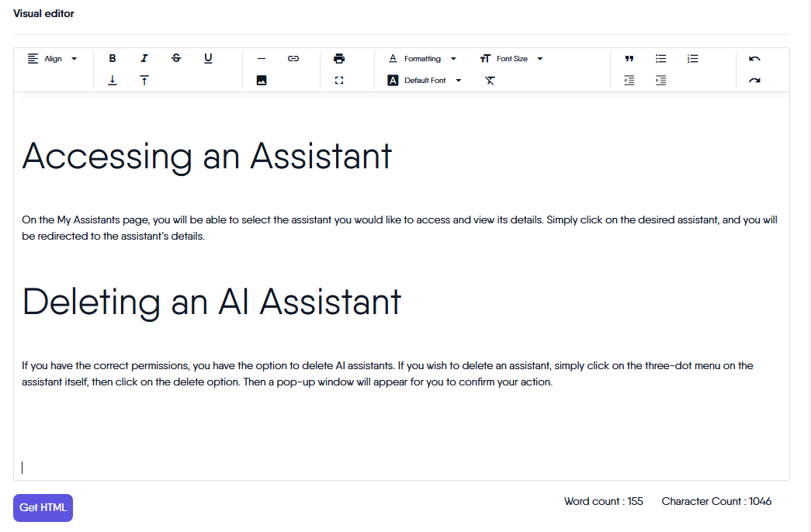Toggle italic text style
This screenshot has height=532, width=811.
tap(144, 58)
